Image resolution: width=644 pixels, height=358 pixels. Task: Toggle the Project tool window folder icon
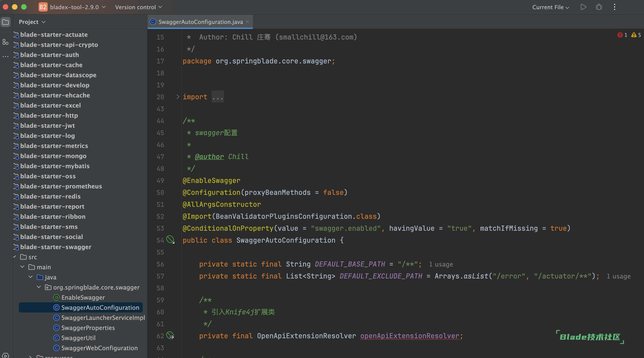(x=6, y=22)
